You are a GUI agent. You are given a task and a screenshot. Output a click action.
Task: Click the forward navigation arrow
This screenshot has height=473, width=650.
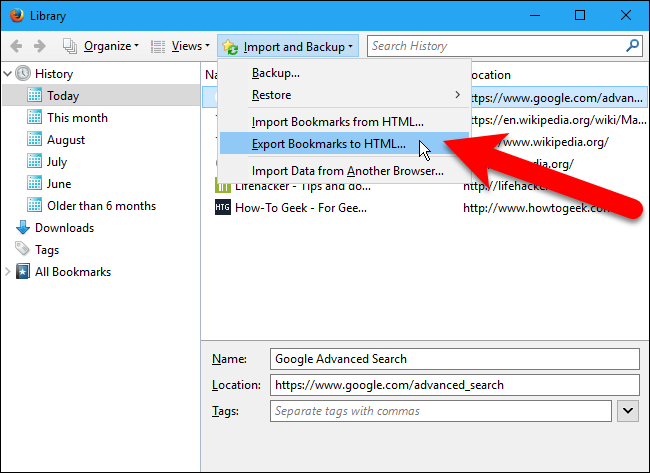coord(41,46)
